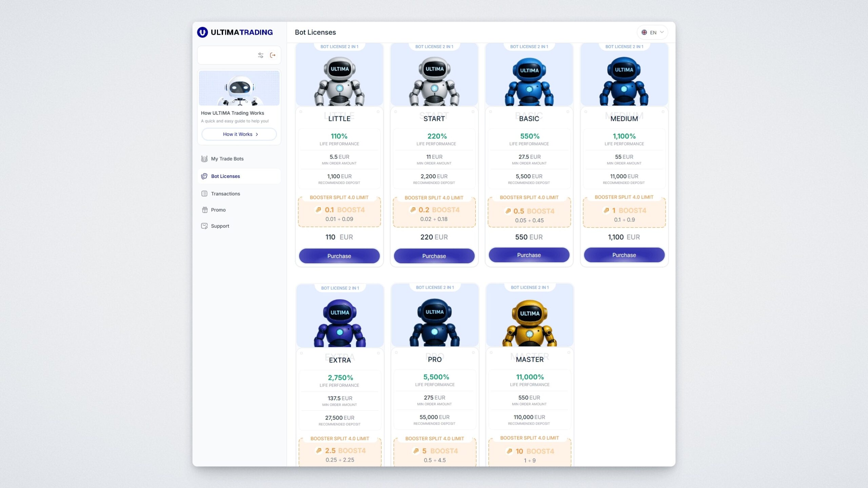Open Transactions menu item

coord(239,194)
